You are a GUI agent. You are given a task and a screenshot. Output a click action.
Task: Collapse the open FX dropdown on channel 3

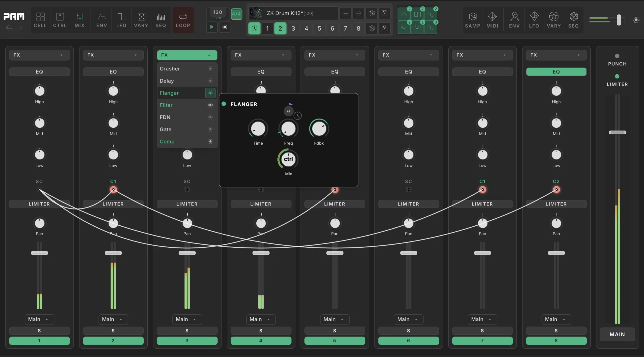[187, 55]
